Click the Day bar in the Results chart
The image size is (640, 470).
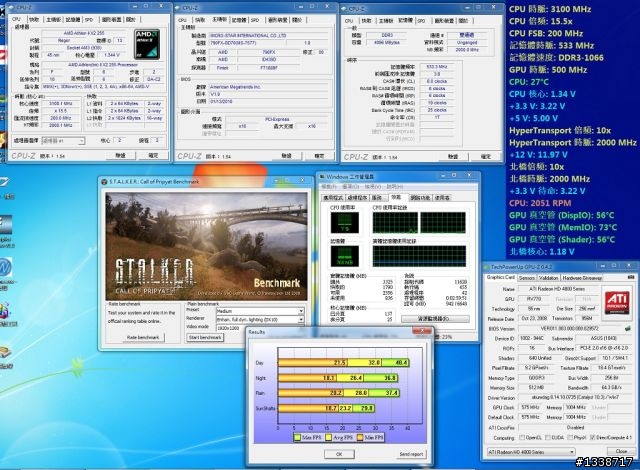click(343, 362)
